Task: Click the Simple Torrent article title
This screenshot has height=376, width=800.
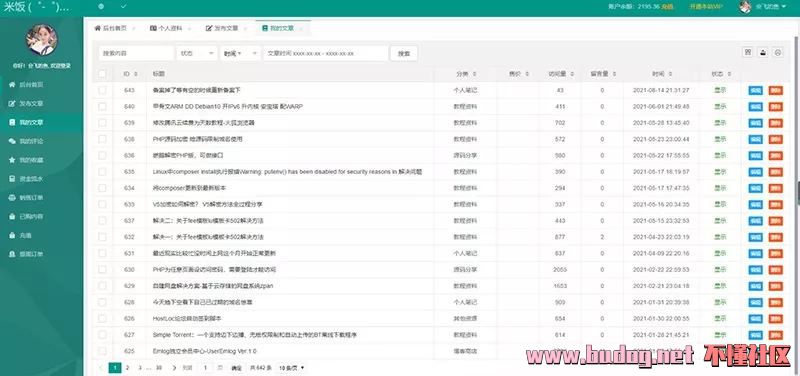Action: pyautogui.click(x=254, y=335)
